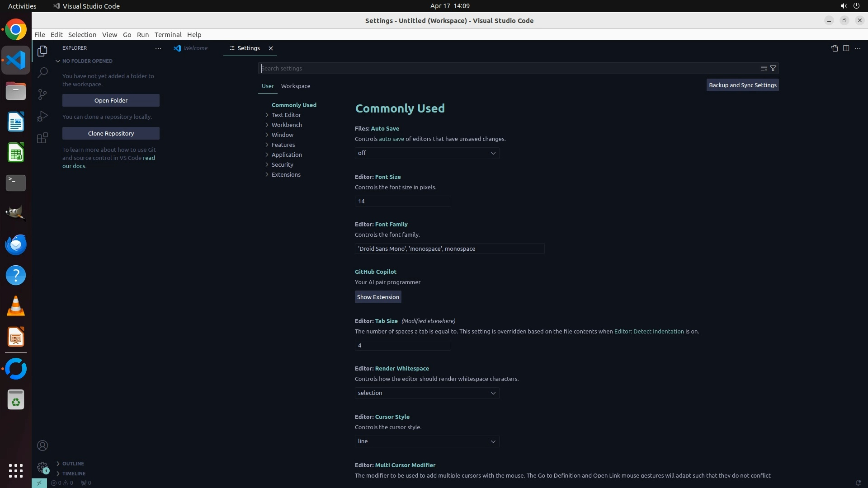
Task: Open the Terminal menu
Action: [168, 35]
